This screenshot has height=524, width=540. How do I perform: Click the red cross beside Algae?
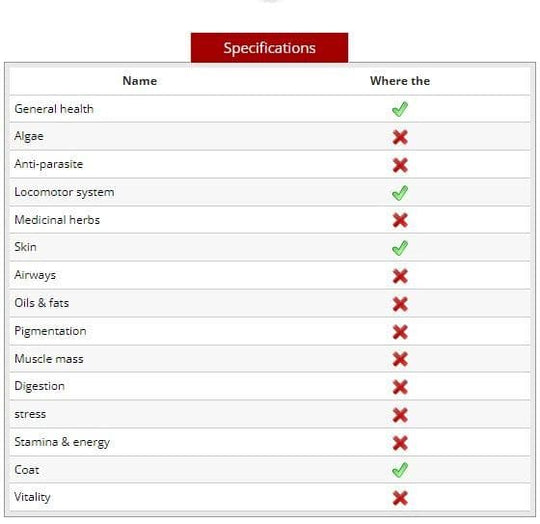tap(400, 137)
